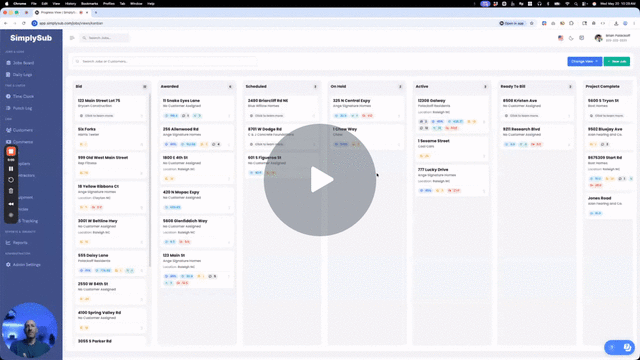Click learn more on 8508 Kristen Ave card

tap(522, 116)
